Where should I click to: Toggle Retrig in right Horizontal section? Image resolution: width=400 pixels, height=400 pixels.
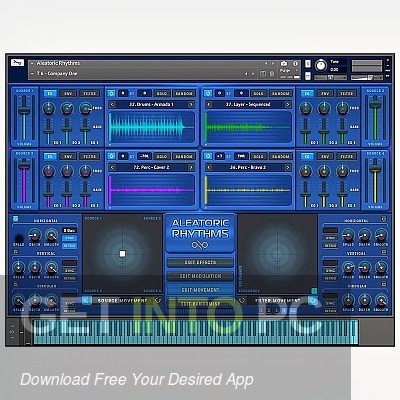point(330,245)
